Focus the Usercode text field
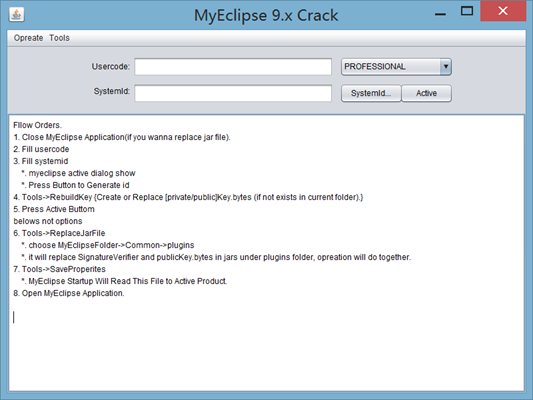This screenshot has width=533, height=400. pos(233,67)
